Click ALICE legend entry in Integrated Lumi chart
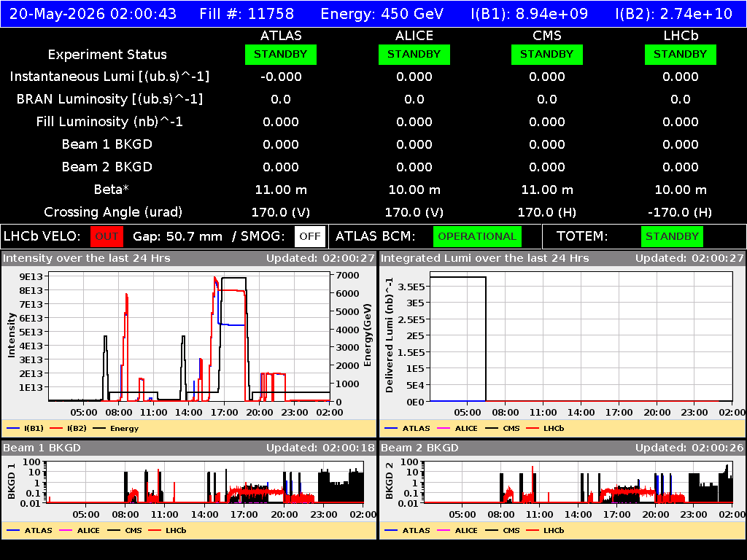The height and width of the screenshot is (560, 747). [x=457, y=428]
